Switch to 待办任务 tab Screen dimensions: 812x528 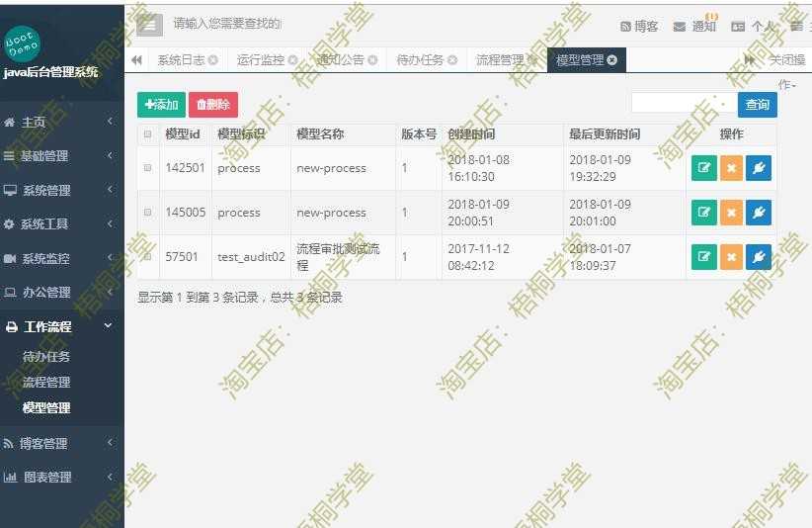click(420, 60)
